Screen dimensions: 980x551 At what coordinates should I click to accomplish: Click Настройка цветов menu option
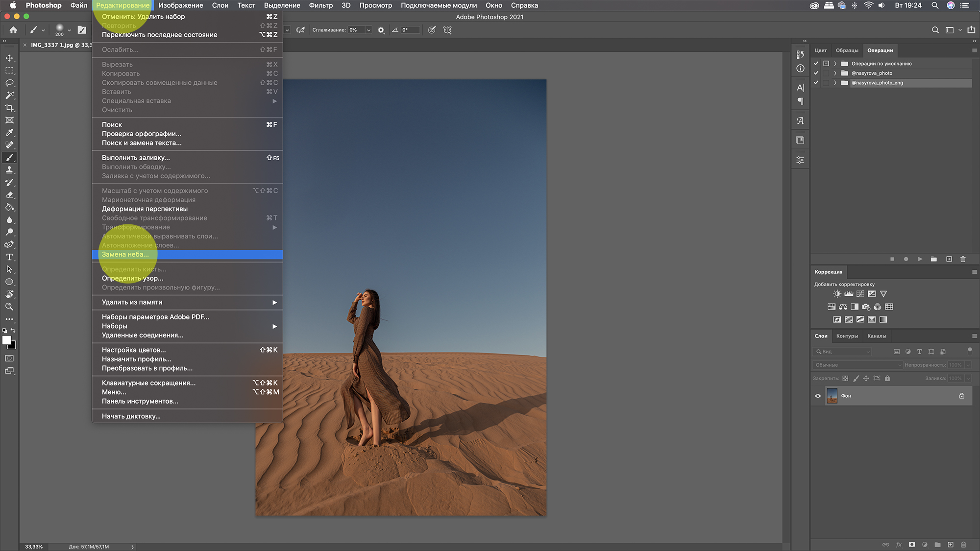pos(133,350)
